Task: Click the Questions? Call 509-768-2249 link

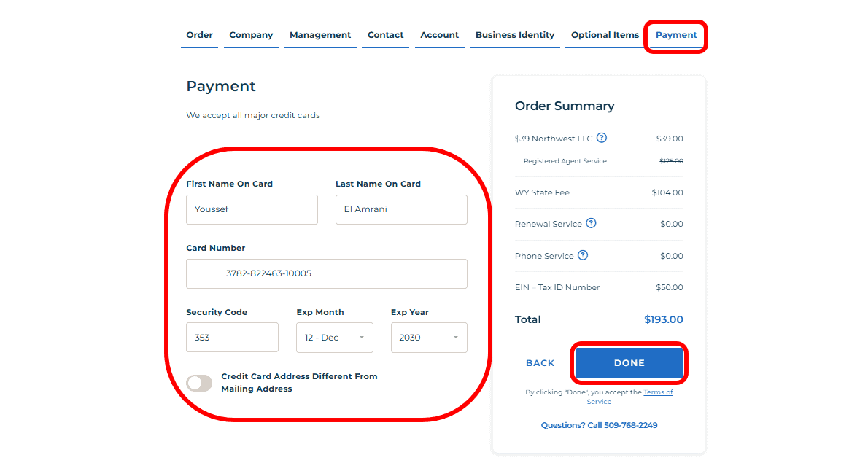Action: point(599,425)
